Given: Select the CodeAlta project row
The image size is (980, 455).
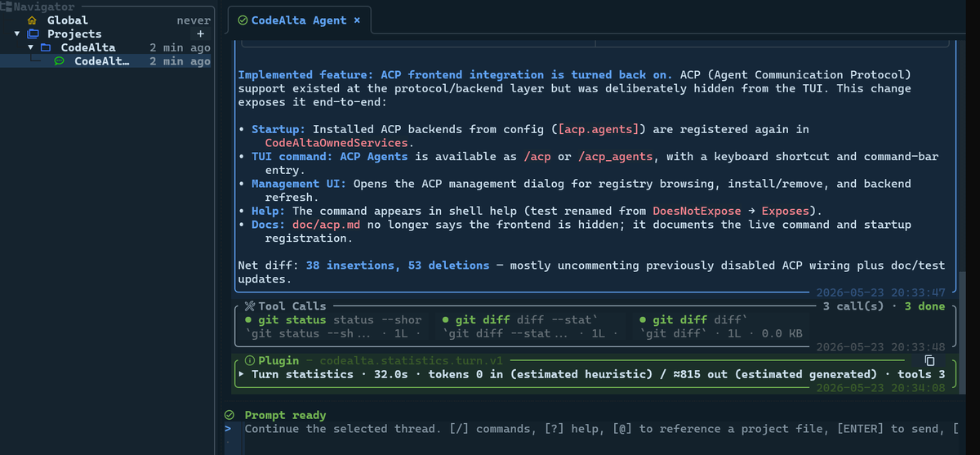Looking at the screenshot, I should tap(106, 47).
